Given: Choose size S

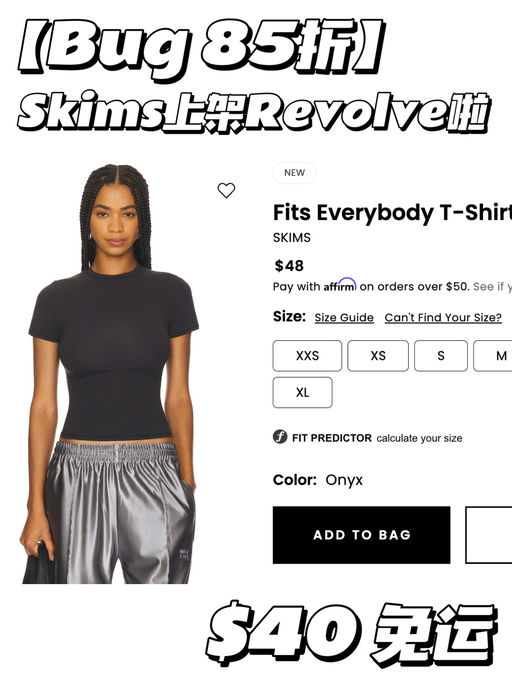Looking at the screenshot, I should 441,356.
